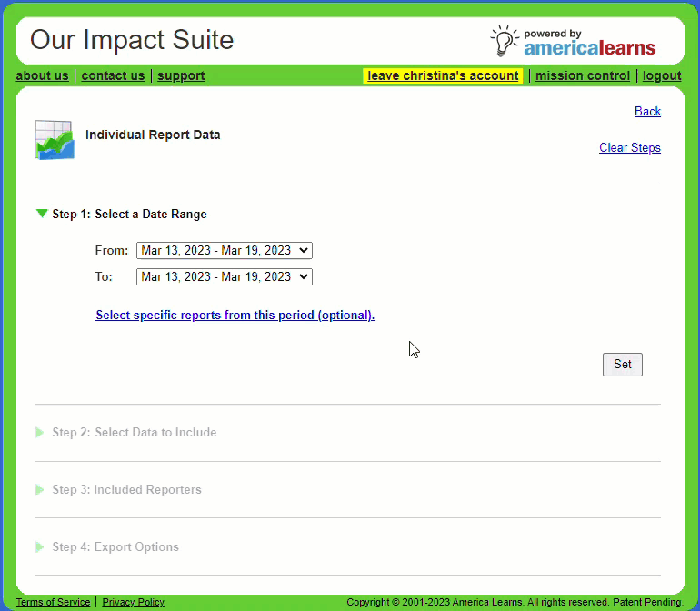Open the Privacy Policy link
This screenshot has width=700, height=611.
tap(133, 602)
